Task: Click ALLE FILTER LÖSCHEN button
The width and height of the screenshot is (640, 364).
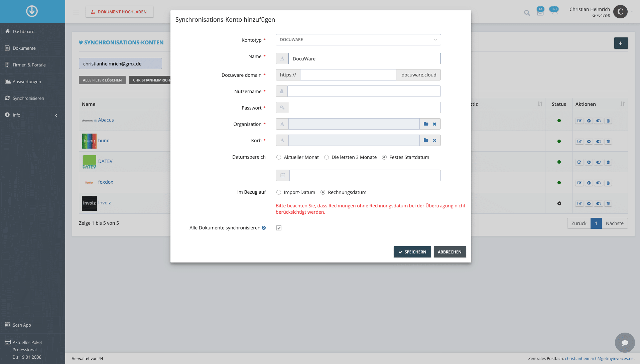Action: [x=102, y=80]
